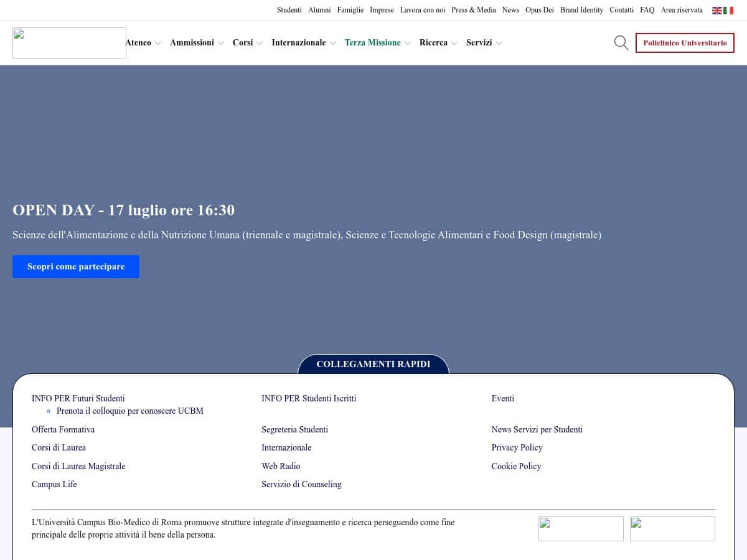747x560 pixels.
Task: Expand the Ammissioni menu chevron
Action: [x=220, y=43]
